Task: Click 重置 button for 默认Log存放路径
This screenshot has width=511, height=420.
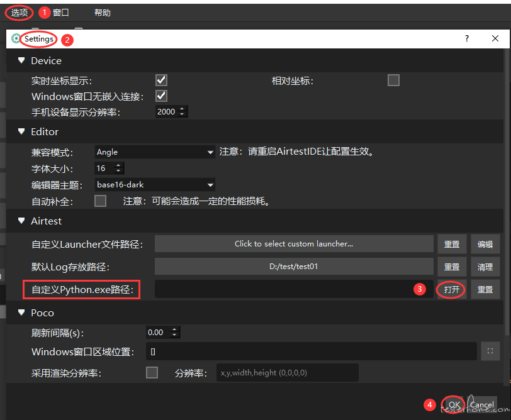Action: tap(452, 267)
